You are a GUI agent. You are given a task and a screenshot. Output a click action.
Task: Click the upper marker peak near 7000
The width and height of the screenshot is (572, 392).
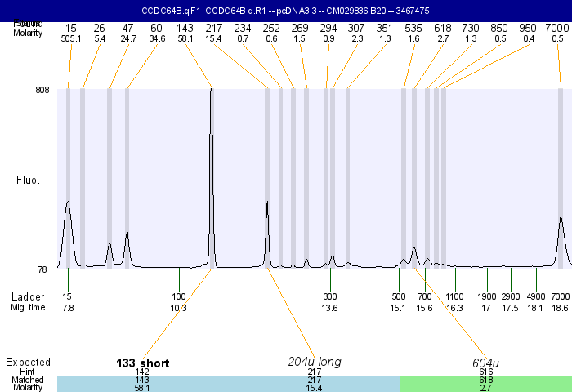[x=561, y=218]
